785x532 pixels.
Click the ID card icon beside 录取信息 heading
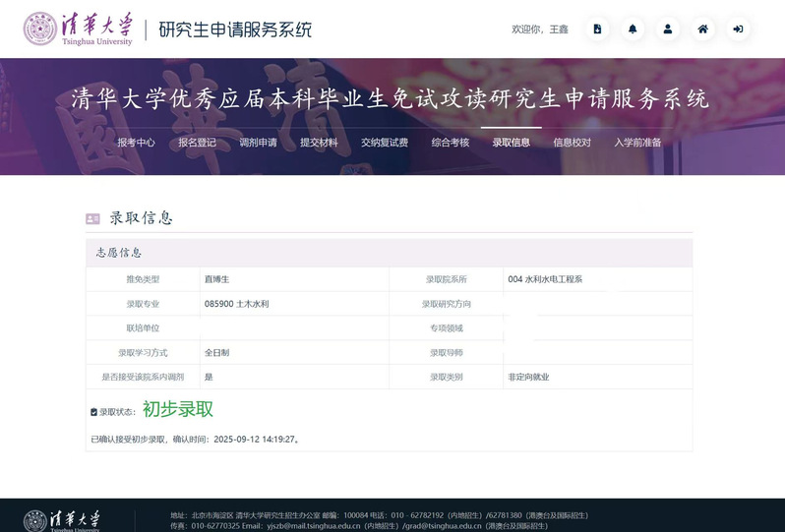(x=92, y=218)
